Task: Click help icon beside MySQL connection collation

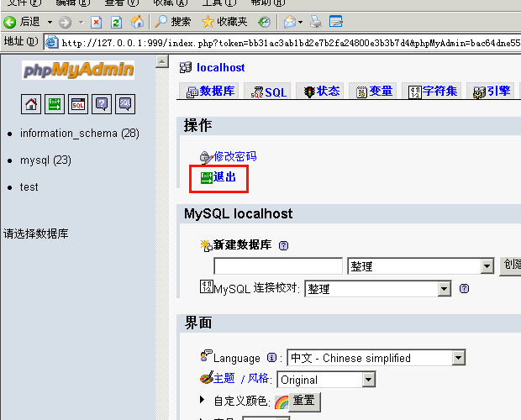Action: click(464, 289)
